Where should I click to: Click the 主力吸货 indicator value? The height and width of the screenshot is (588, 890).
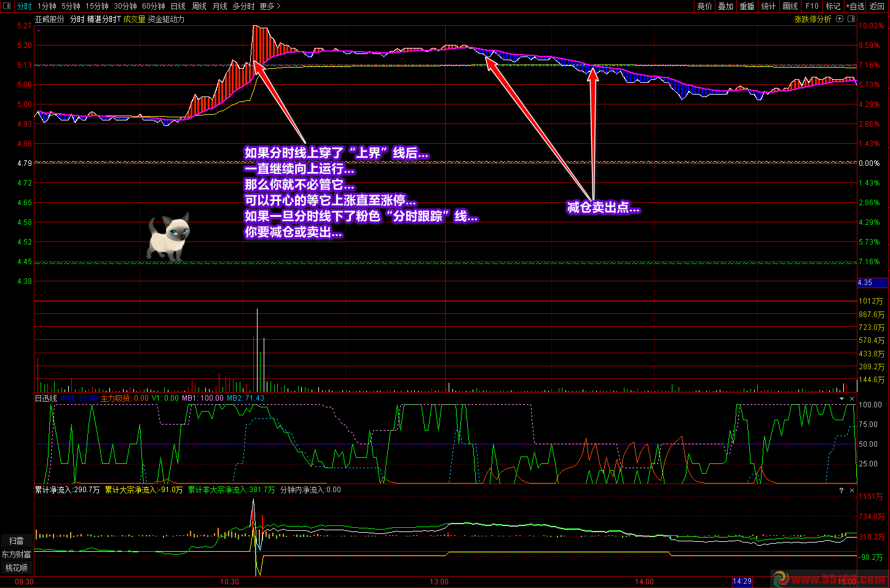tap(125, 398)
